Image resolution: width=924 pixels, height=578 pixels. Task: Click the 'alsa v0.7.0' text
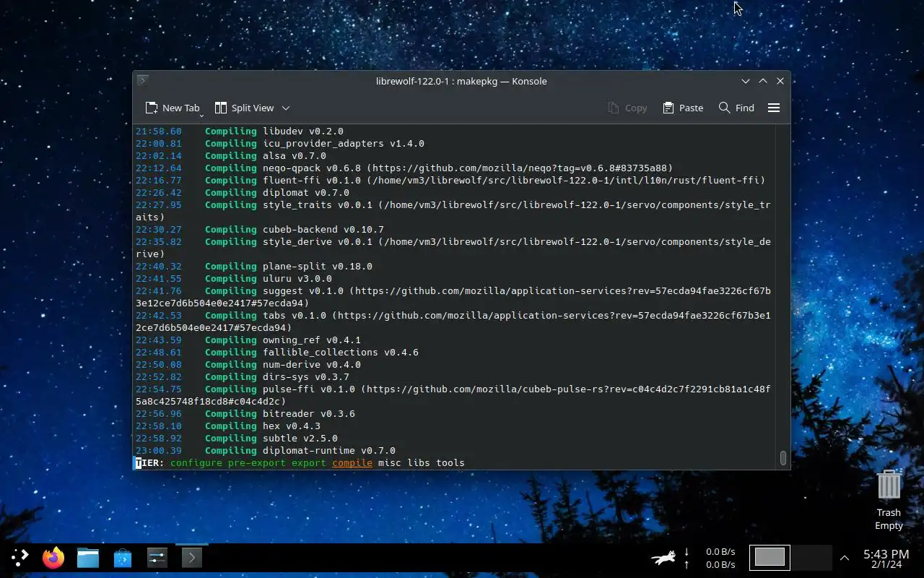coord(295,156)
